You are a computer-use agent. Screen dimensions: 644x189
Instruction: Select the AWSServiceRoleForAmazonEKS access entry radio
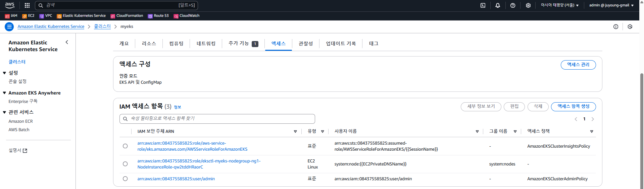(x=125, y=146)
